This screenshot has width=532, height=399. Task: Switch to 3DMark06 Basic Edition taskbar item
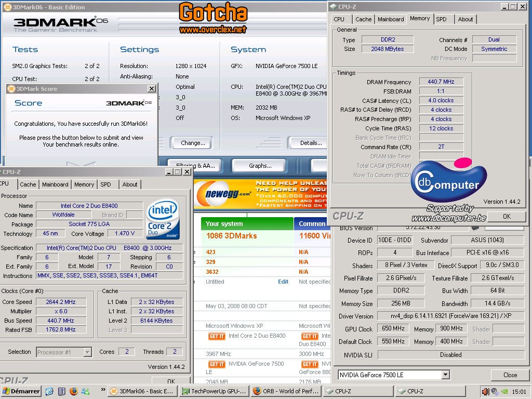point(143,391)
